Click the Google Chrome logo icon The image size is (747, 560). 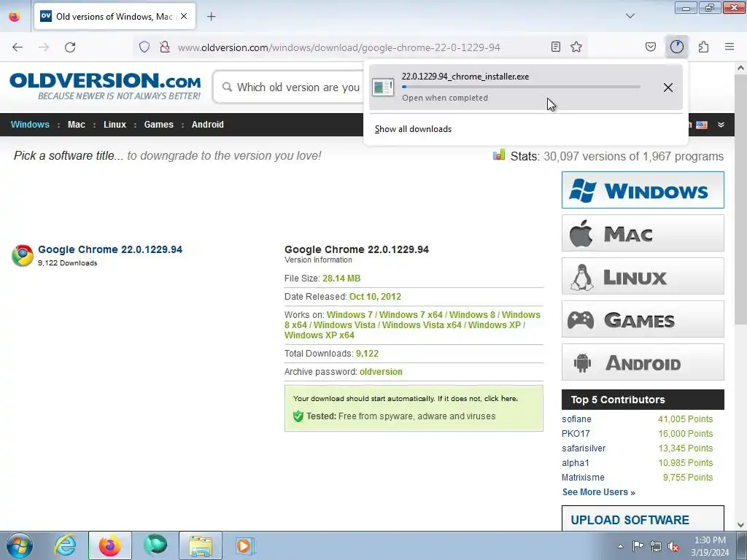(23, 255)
